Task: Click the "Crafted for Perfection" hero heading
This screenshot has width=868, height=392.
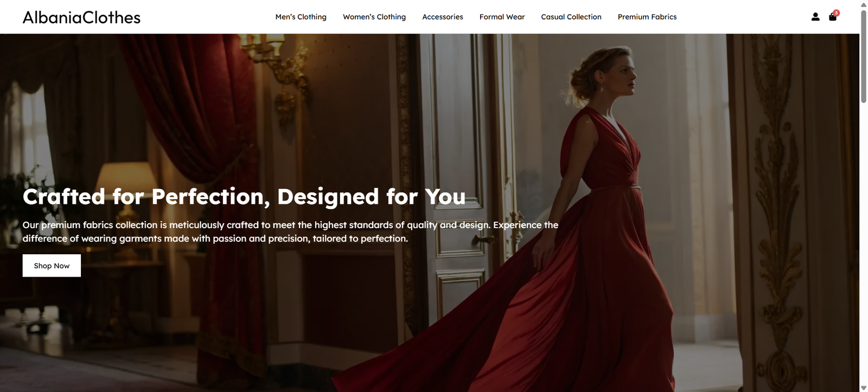Action: click(244, 196)
